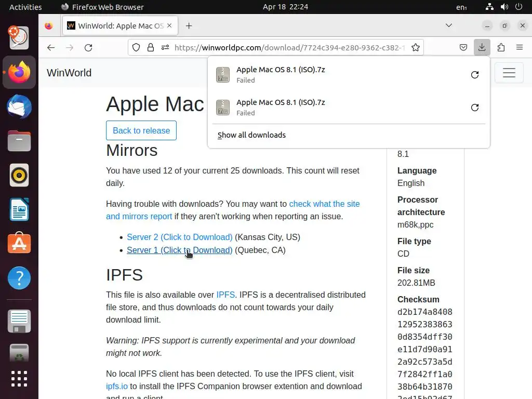Click the Back to release button

[x=141, y=130]
